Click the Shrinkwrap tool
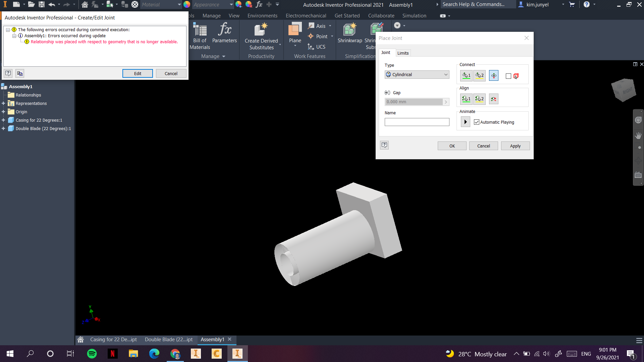This screenshot has height=362, width=644. (x=350, y=33)
